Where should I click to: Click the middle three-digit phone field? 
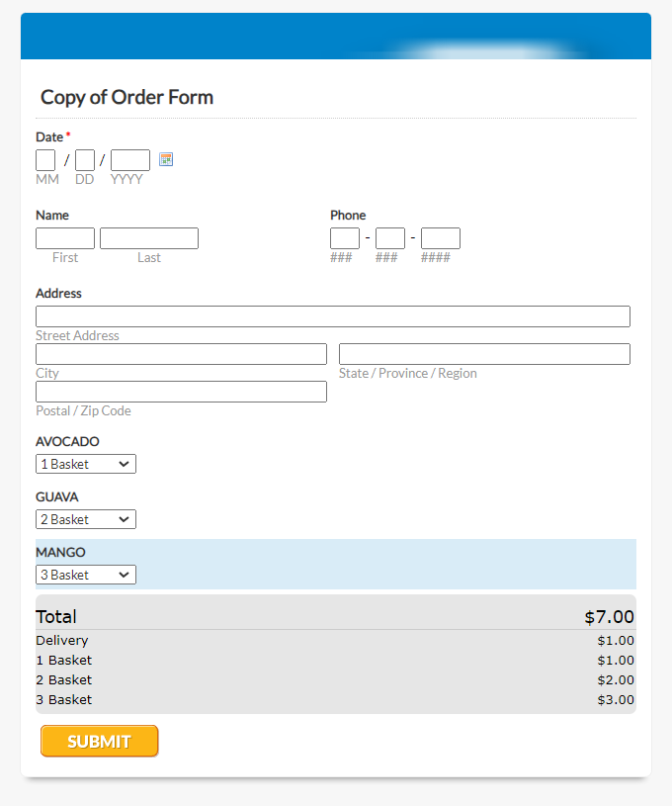point(390,238)
